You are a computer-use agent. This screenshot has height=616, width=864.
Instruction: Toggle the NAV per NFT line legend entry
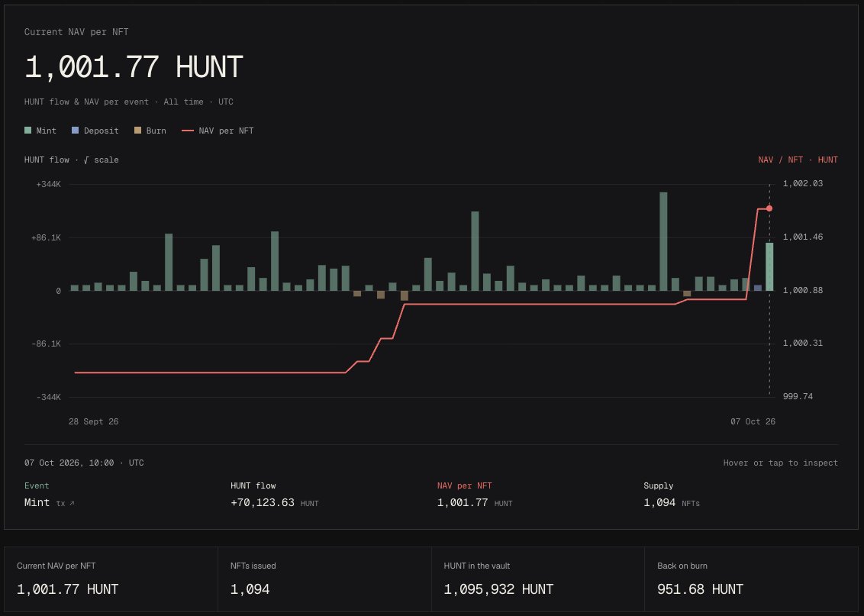click(x=218, y=131)
